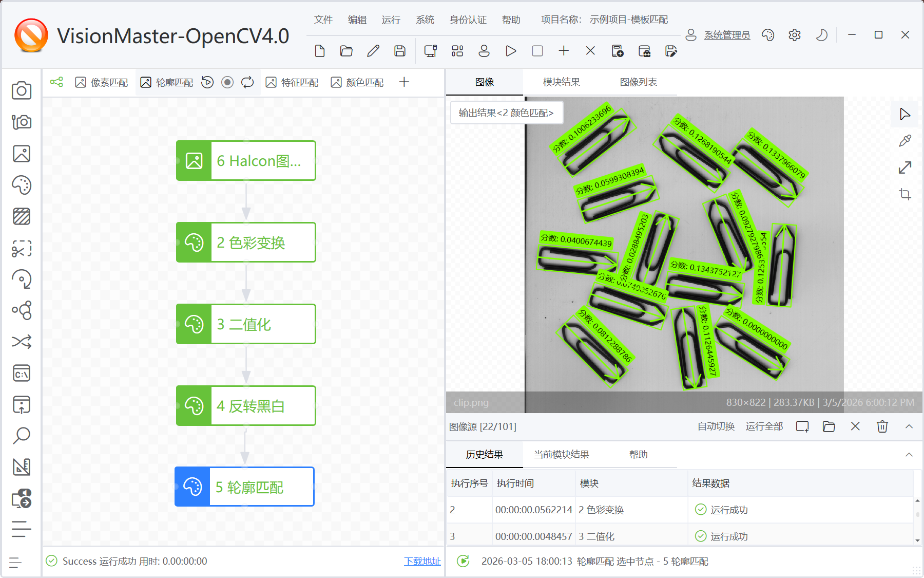Click run-once icon in 轮廓匹配 tab

click(x=207, y=82)
